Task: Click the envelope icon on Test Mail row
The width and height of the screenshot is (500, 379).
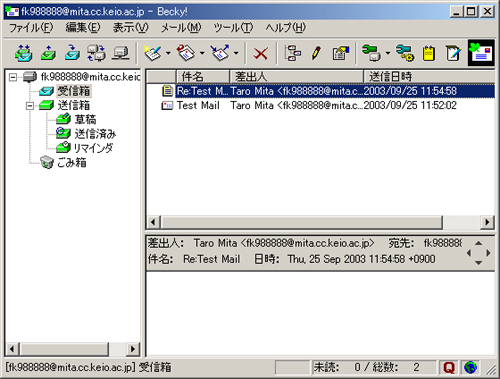Action: [x=167, y=106]
